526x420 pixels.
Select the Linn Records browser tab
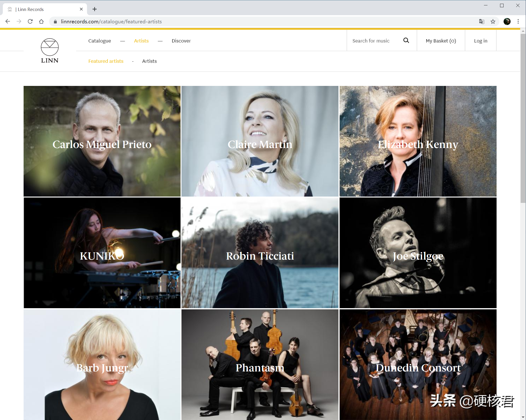tap(45, 9)
